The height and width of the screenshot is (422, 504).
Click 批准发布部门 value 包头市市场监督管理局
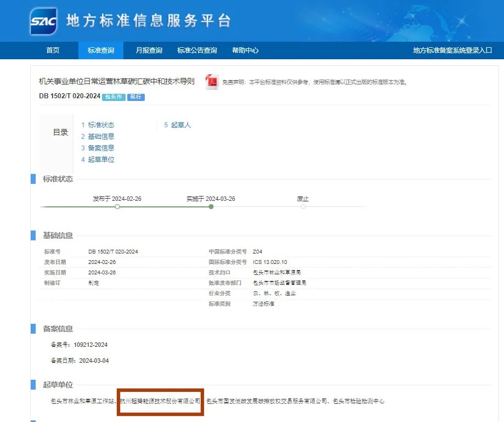[x=280, y=283]
